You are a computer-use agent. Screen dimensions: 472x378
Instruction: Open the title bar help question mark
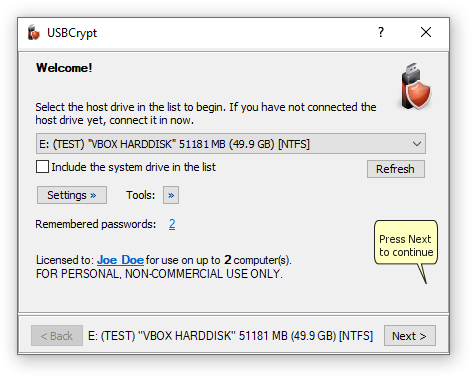coord(381,32)
